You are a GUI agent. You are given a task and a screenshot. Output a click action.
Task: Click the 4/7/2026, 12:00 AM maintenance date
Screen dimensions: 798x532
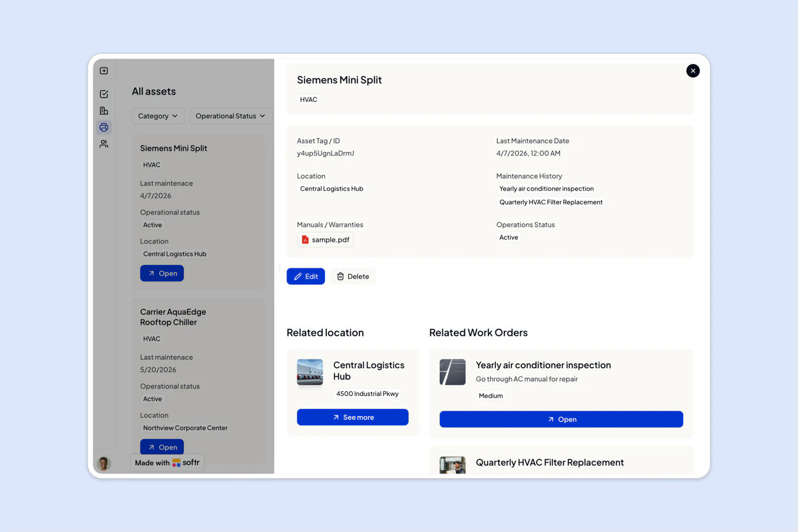point(528,153)
